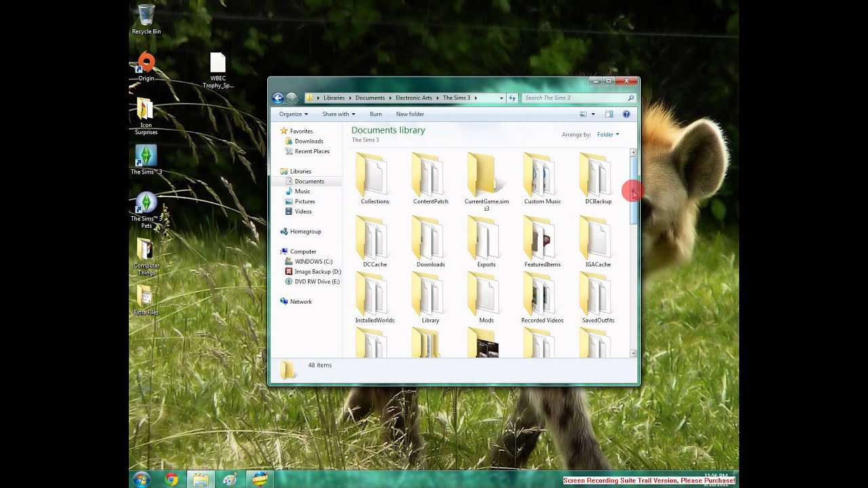Image resolution: width=868 pixels, height=488 pixels.
Task: Select the Extra Files desktop folder
Action: [146, 300]
